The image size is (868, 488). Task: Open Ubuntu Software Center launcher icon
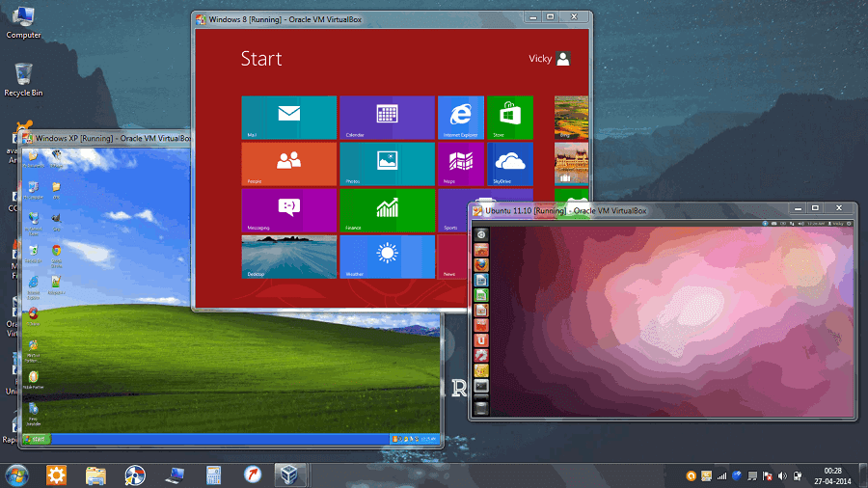point(481,325)
